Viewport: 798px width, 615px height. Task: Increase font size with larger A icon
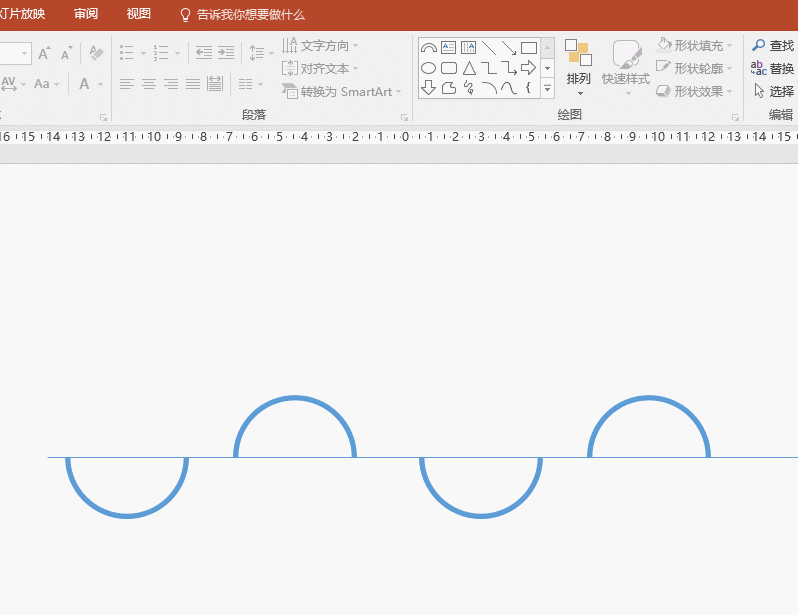(x=44, y=52)
